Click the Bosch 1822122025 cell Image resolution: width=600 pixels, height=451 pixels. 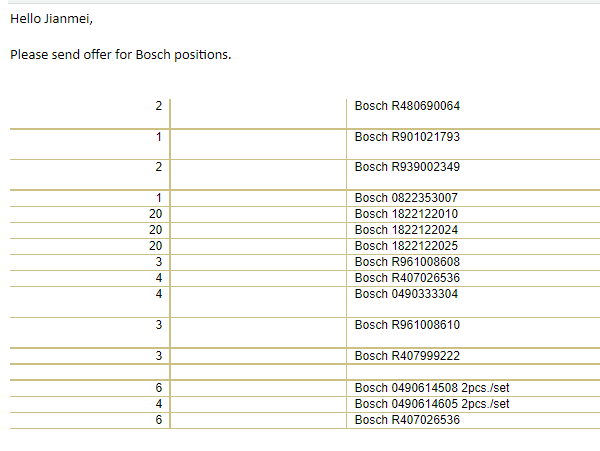[x=406, y=246]
